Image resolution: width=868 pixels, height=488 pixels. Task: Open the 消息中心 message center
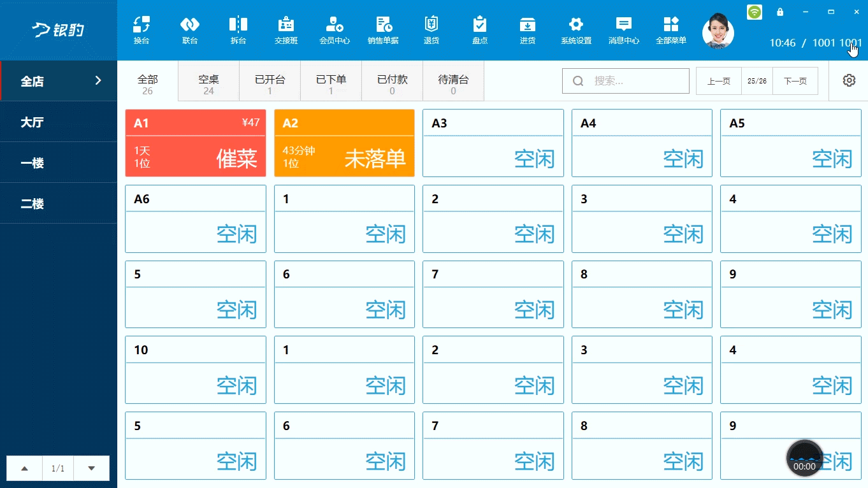point(624,30)
